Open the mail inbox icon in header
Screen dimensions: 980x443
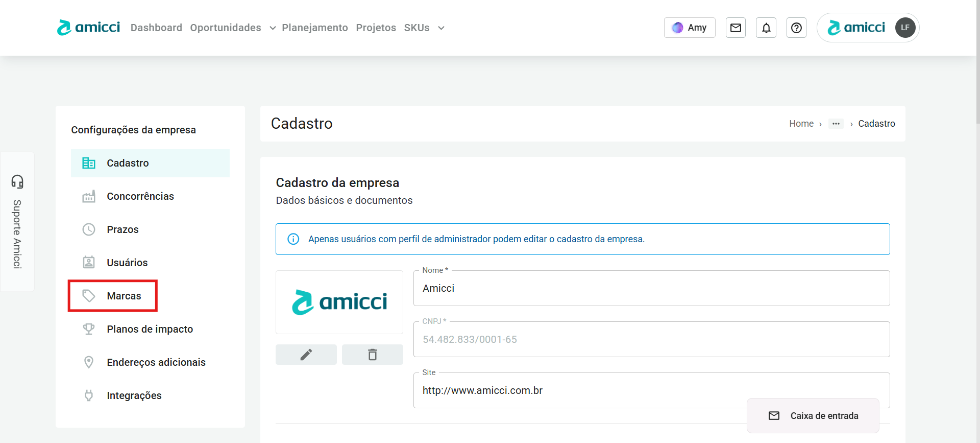(x=736, y=28)
